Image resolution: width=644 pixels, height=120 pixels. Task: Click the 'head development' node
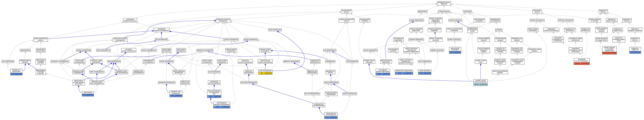click(275, 30)
